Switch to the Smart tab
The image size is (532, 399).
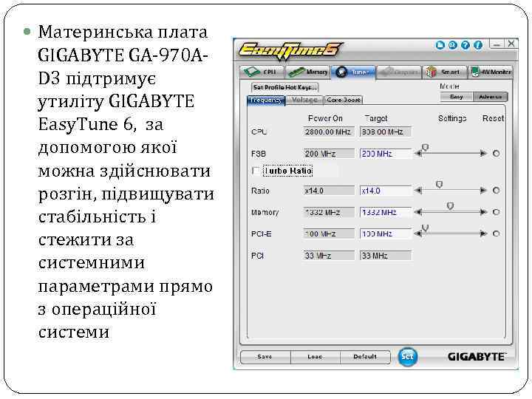tap(445, 72)
